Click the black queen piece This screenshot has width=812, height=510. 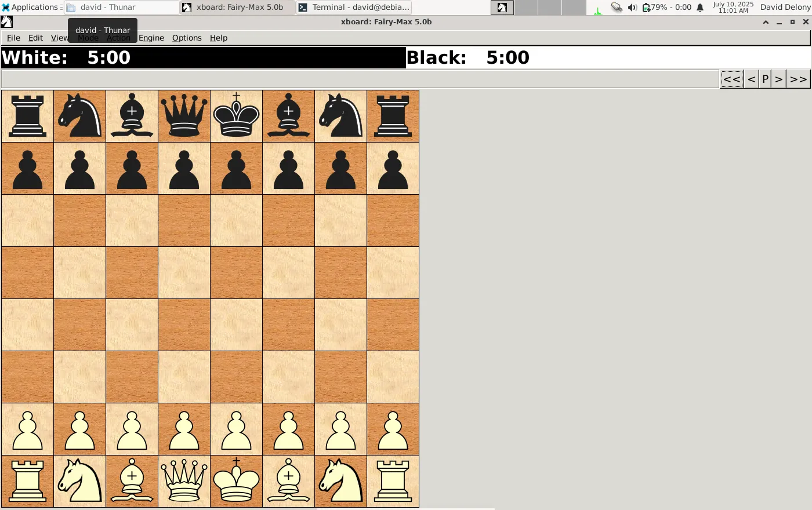point(184,116)
